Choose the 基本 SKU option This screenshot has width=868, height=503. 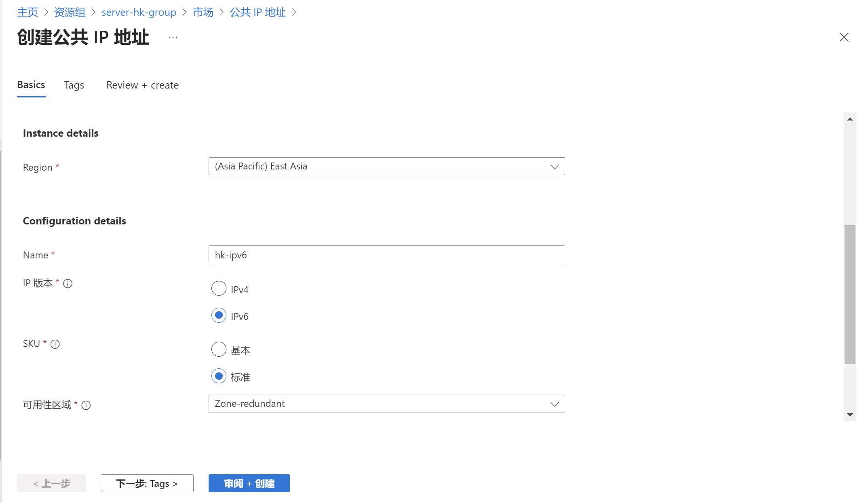click(219, 349)
